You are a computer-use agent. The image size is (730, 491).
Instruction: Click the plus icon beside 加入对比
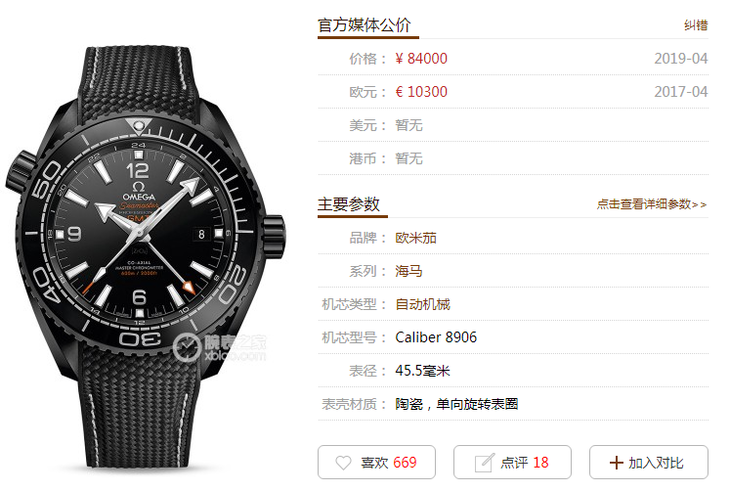(x=616, y=463)
